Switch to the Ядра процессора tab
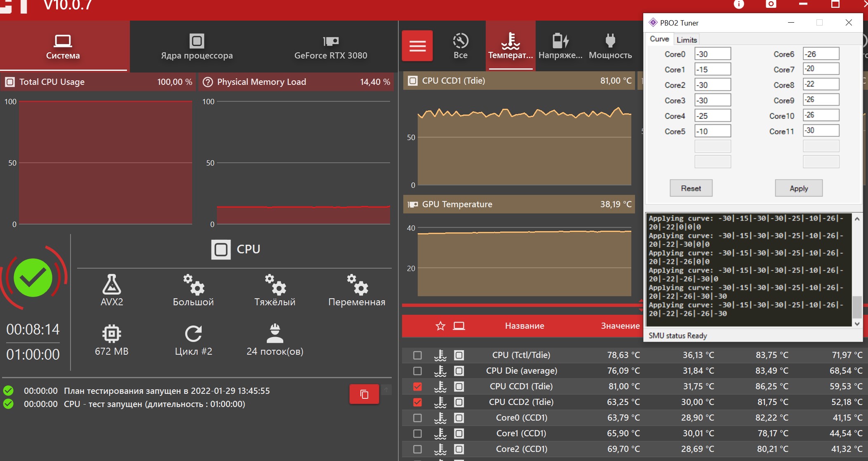This screenshot has width=868, height=461. coord(197,46)
